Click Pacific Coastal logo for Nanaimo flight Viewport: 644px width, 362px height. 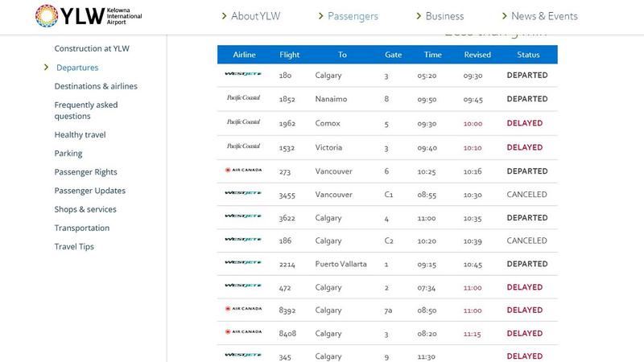point(243,99)
